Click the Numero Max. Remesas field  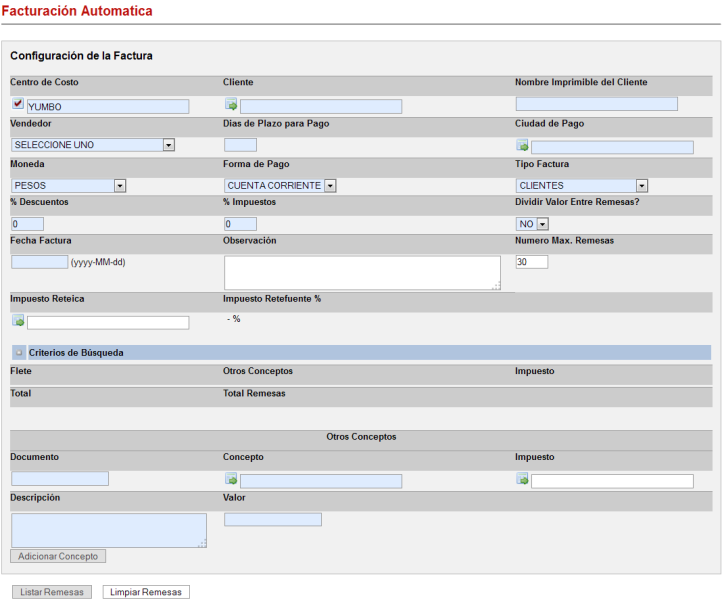[531, 262]
